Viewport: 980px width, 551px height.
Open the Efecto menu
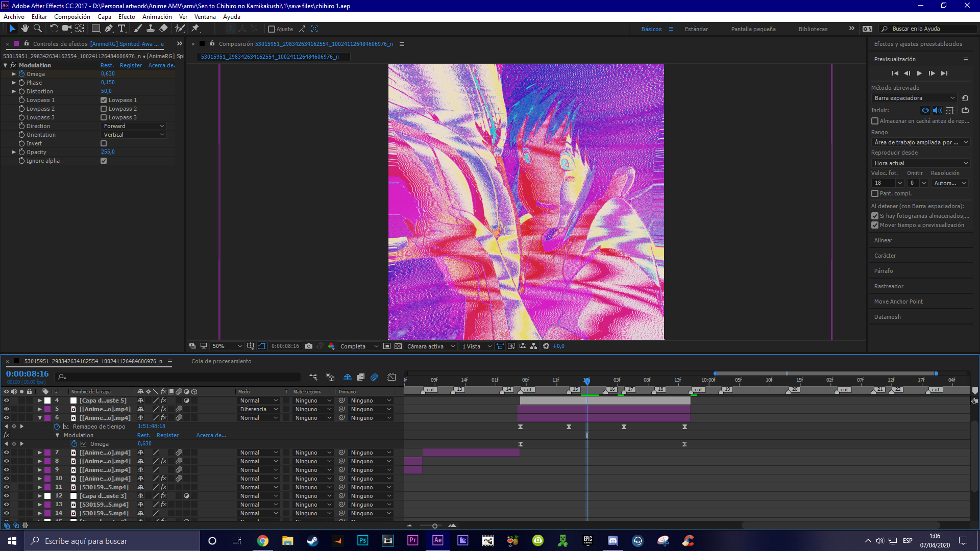click(x=127, y=16)
